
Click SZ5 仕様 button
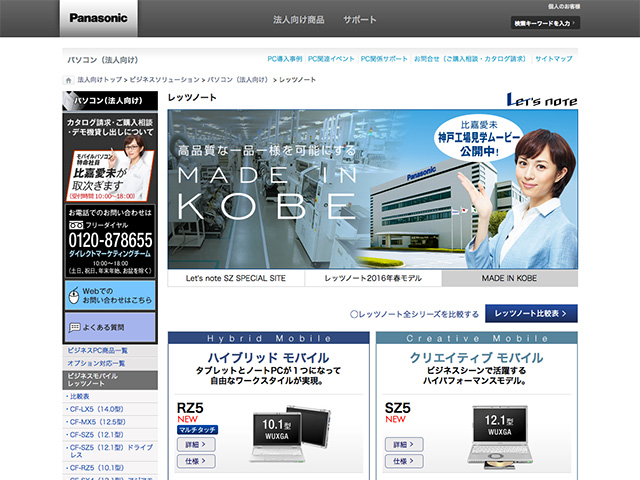pyautogui.click(x=404, y=461)
